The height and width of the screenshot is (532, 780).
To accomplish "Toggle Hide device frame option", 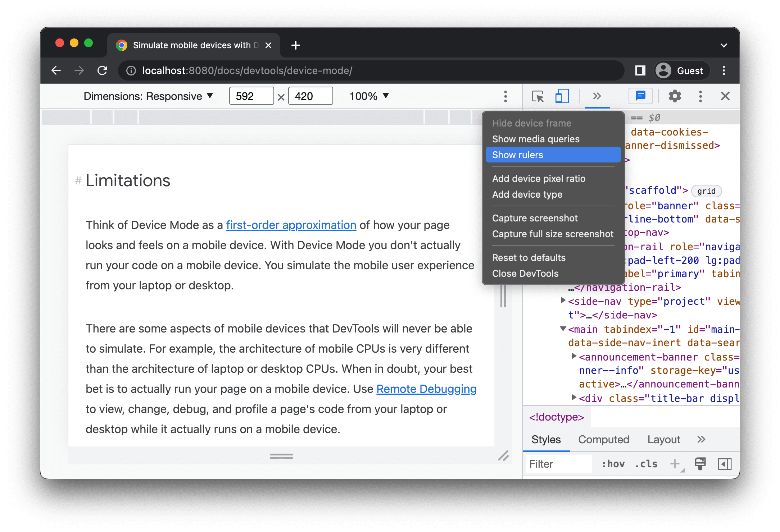I will (532, 123).
